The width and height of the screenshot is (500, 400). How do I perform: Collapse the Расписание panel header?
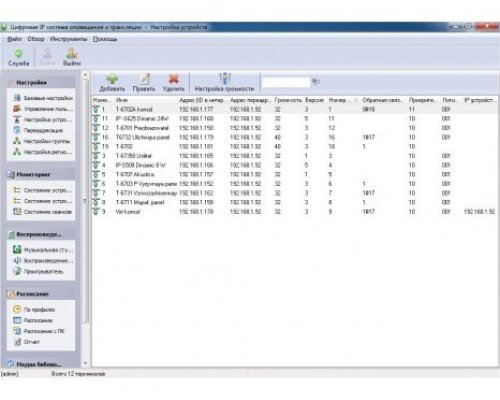pyautogui.click(x=41, y=294)
